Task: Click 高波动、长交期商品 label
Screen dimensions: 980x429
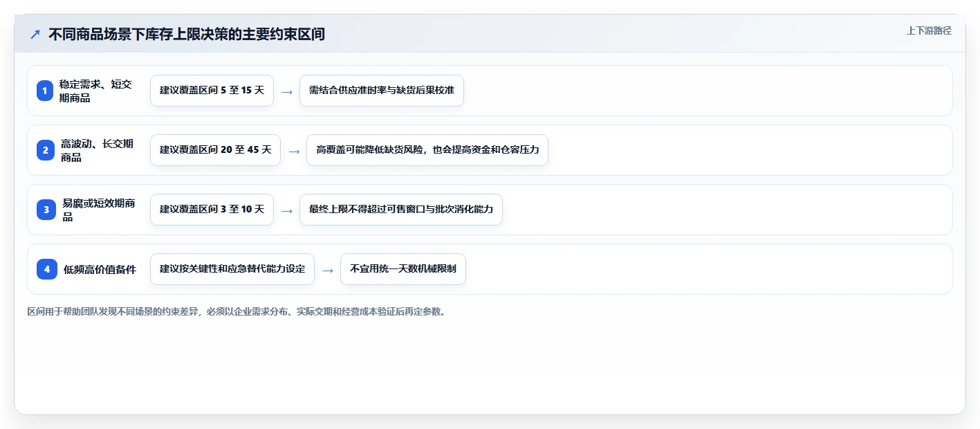Action: point(97,150)
